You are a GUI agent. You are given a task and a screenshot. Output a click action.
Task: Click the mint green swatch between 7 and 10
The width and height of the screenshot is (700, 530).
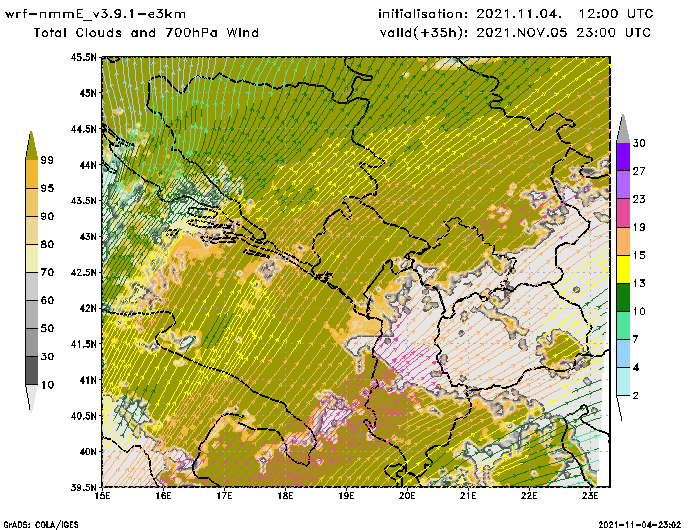tap(623, 326)
